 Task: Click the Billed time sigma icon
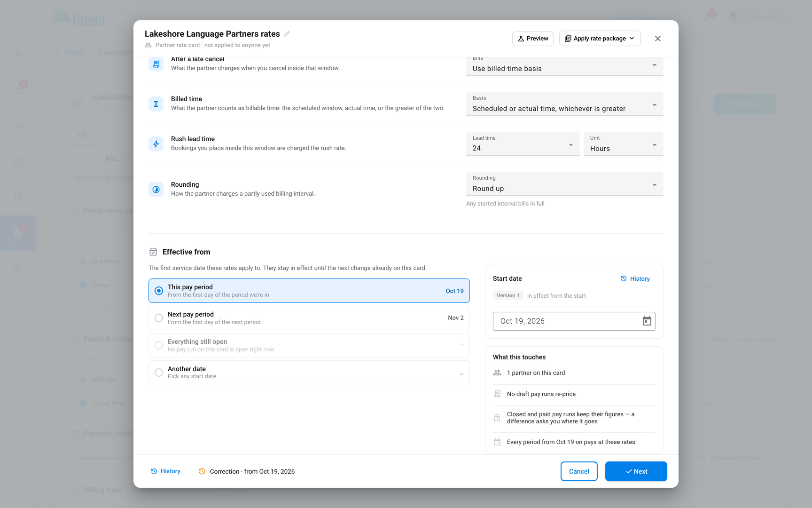point(156,104)
